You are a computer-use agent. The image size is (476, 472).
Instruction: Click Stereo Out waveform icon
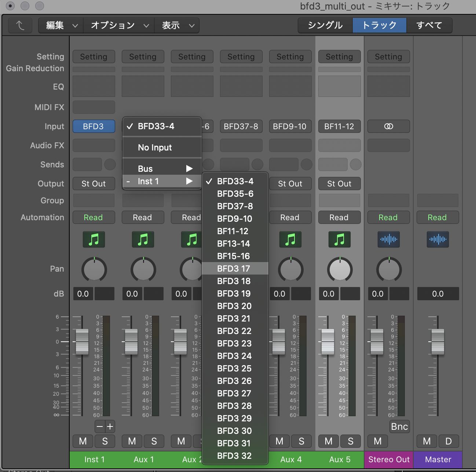click(x=389, y=240)
